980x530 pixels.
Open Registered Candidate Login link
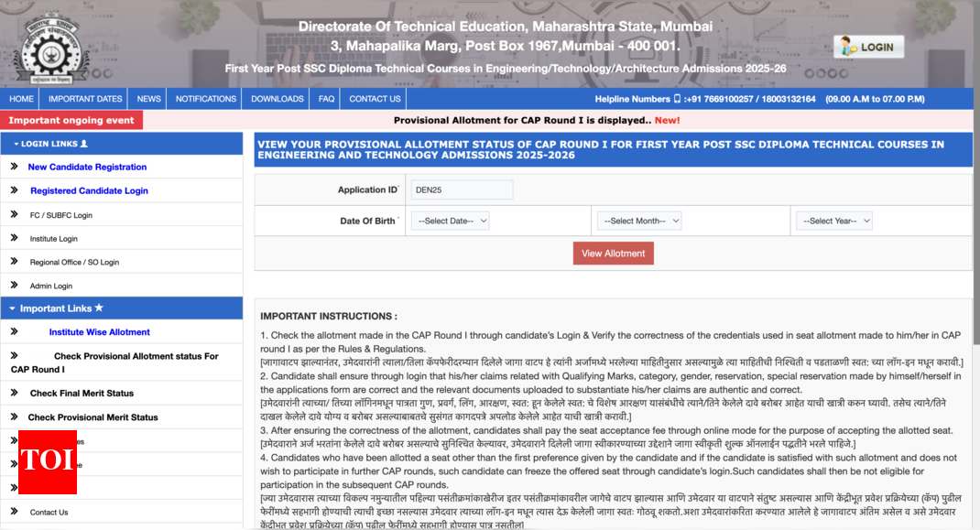89,190
